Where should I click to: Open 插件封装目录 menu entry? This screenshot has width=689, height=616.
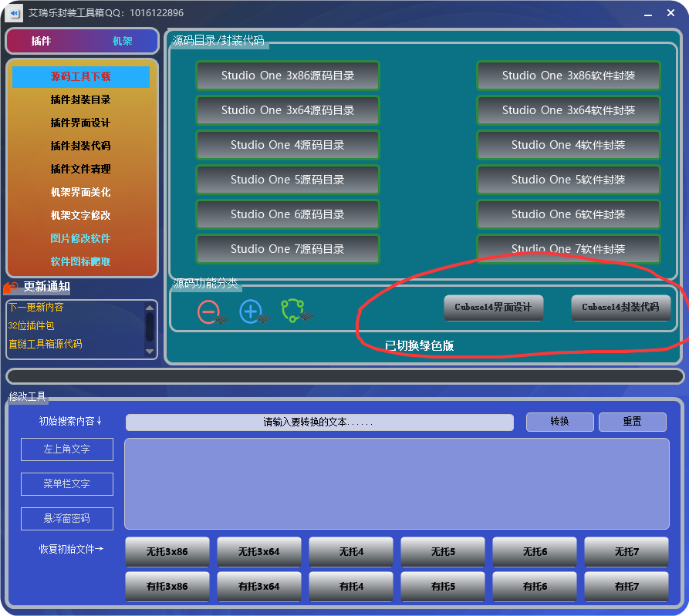tap(80, 99)
